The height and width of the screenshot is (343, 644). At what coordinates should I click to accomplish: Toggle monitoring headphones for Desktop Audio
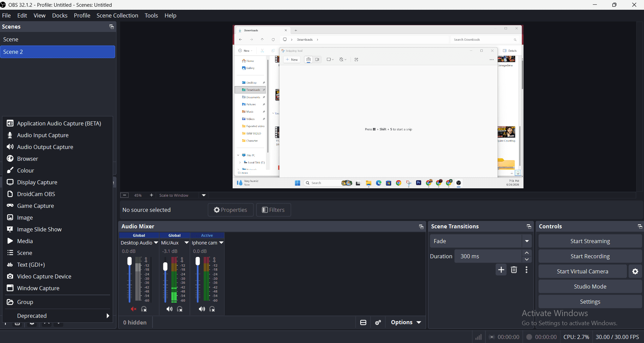(144, 309)
